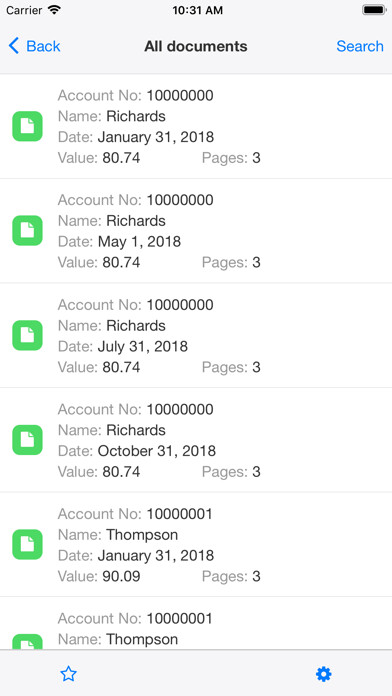The height and width of the screenshot is (696, 392).
Task: Tap the Back chevron arrow
Action: (14, 46)
